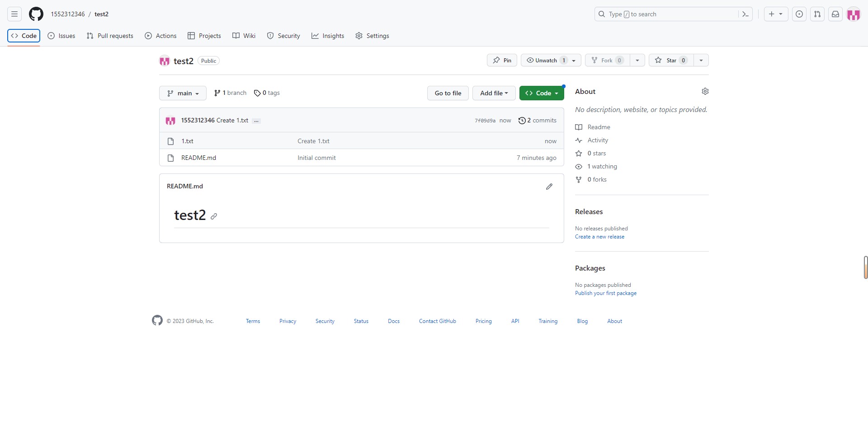The height and width of the screenshot is (421, 868).
Task: Click the page scrollbar thumb
Action: point(865,267)
